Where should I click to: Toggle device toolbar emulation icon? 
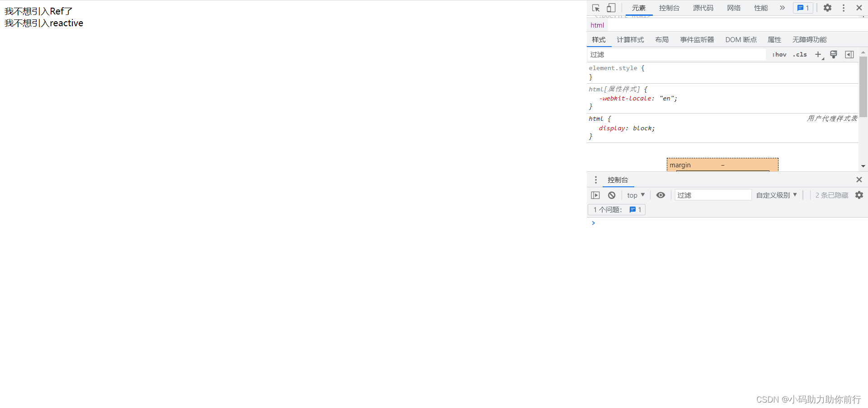point(611,8)
